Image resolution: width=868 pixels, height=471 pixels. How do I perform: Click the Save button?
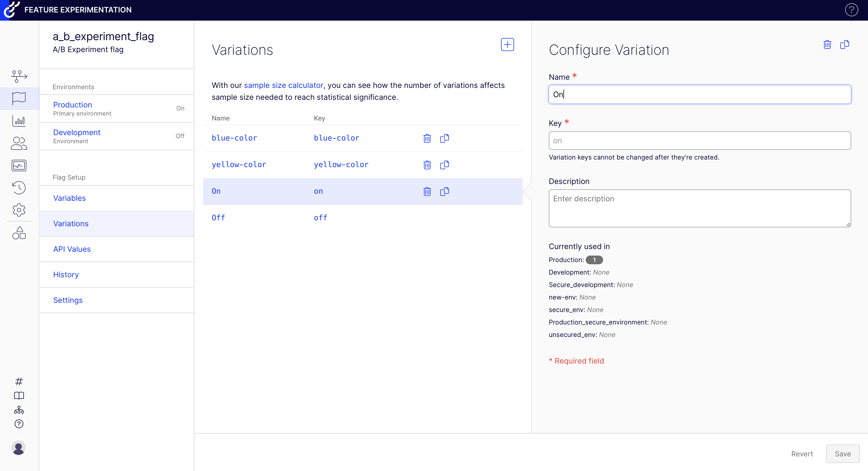(842, 453)
